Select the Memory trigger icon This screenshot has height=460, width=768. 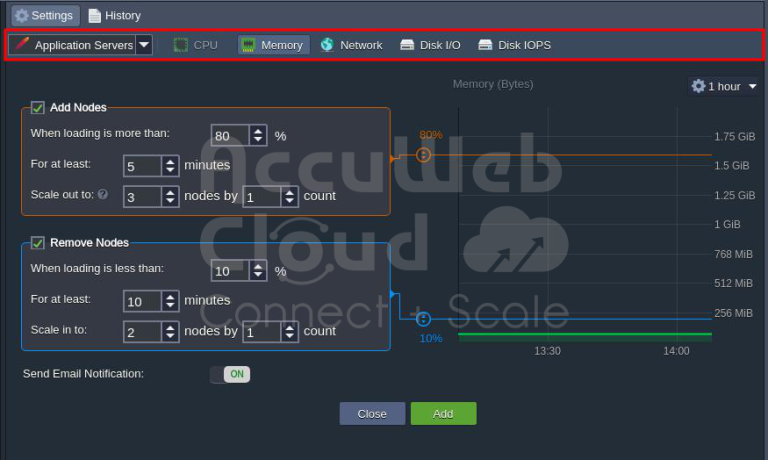[x=247, y=45]
